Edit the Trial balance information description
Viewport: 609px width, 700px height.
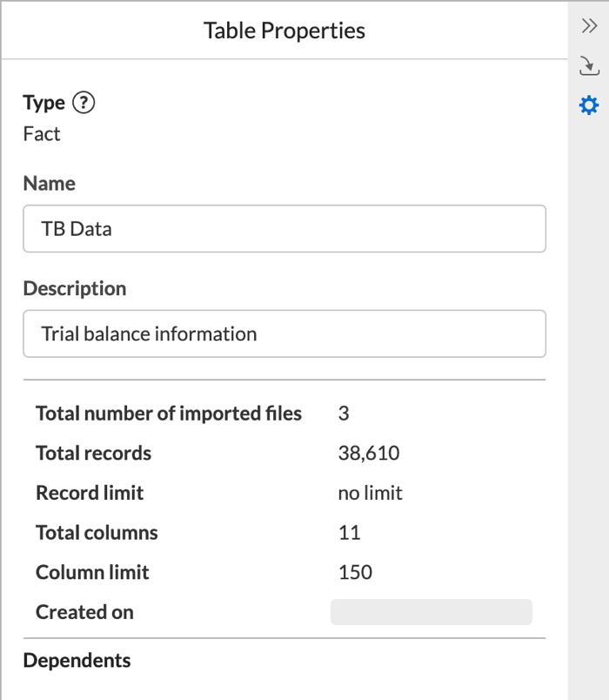click(x=284, y=333)
